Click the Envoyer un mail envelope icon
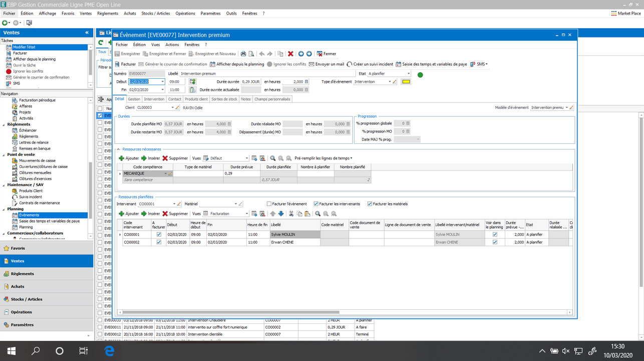The width and height of the screenshot is (644, 361). [311, 64]
